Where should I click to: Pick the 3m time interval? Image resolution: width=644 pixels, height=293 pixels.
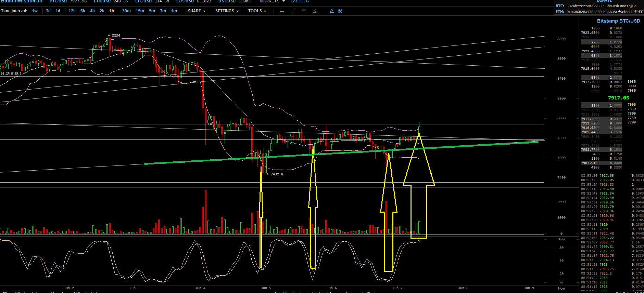pyautogui.click(x=163, y=11)
